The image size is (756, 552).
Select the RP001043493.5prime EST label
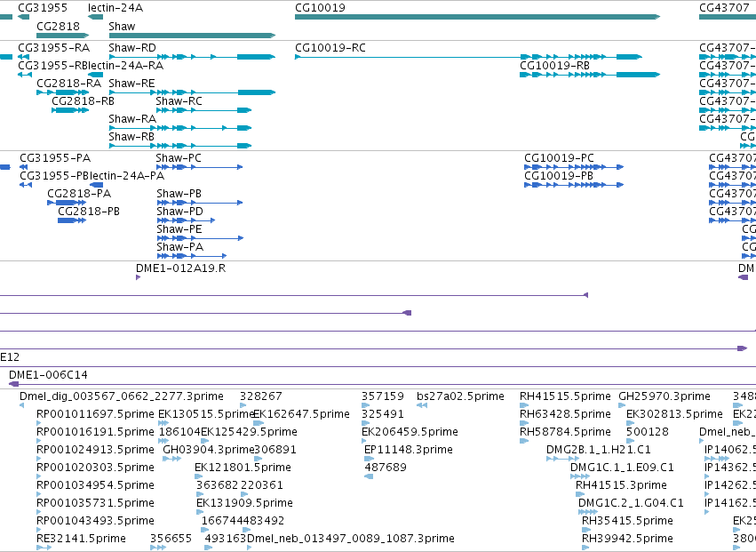[x=95, y=522]
